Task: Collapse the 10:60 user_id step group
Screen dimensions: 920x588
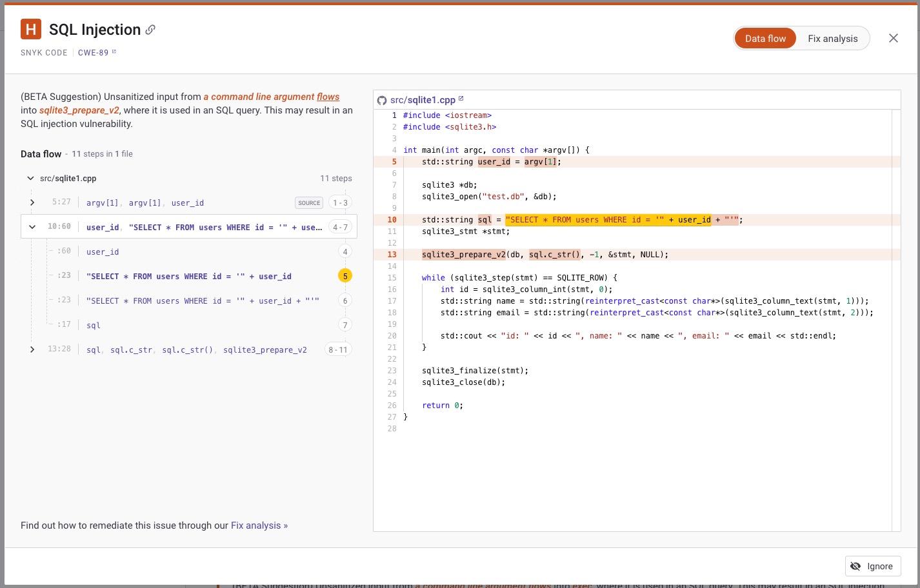Action: pos(32,227)
